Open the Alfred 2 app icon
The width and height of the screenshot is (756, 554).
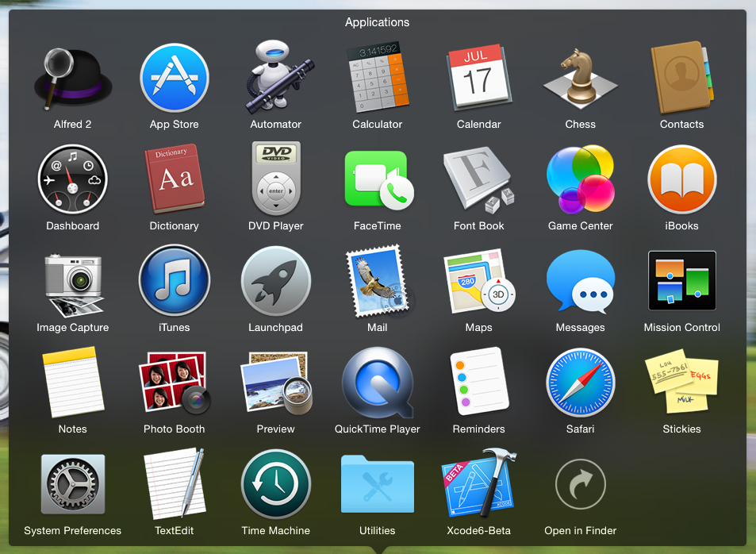(x=73, y=79)
